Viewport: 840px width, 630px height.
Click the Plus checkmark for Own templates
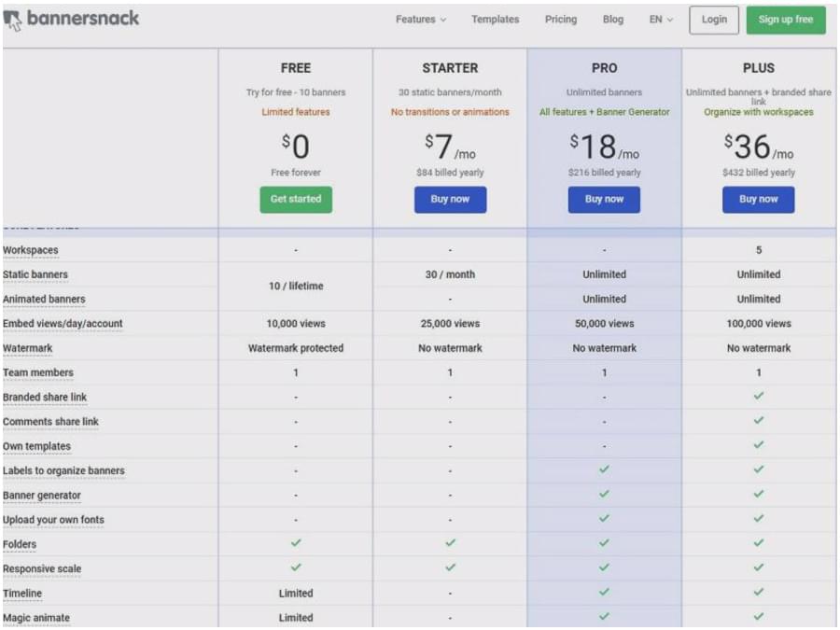(x=759, y=444)
